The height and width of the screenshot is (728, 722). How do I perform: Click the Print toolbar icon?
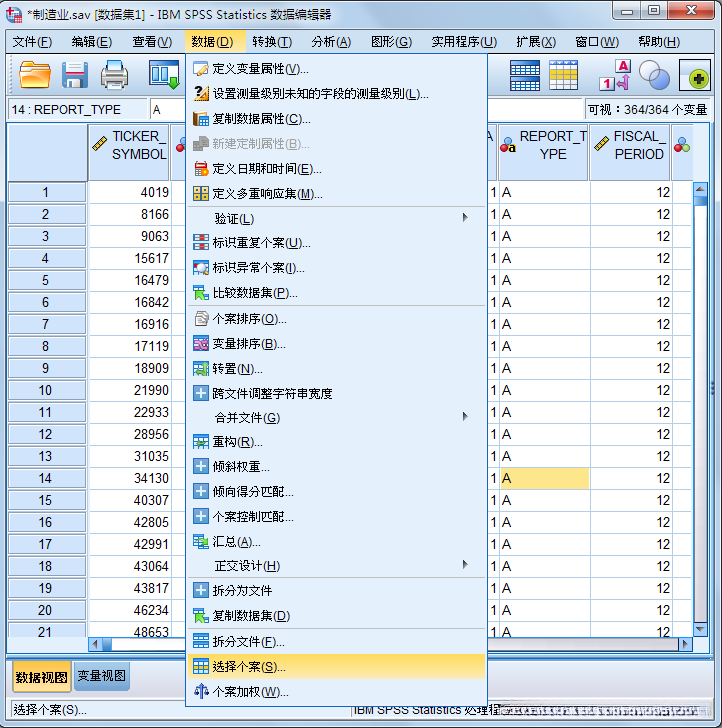click(114, 75)
